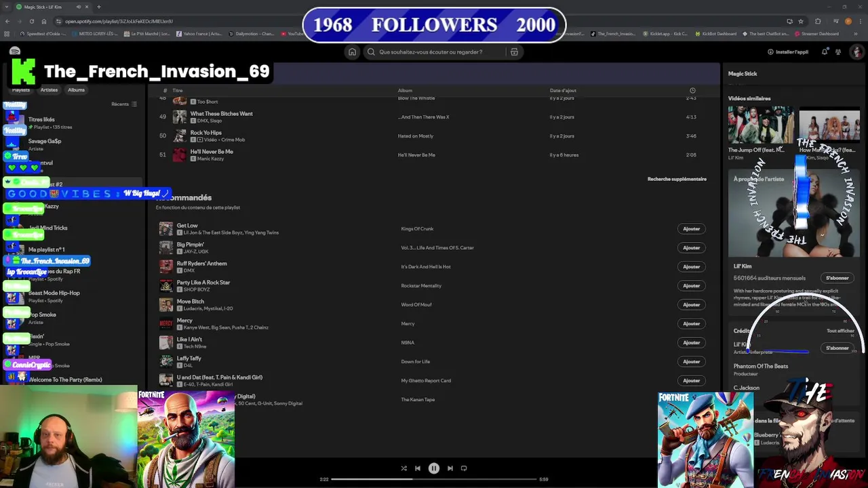Select track Rock Yo Hips

coord(434,136)
